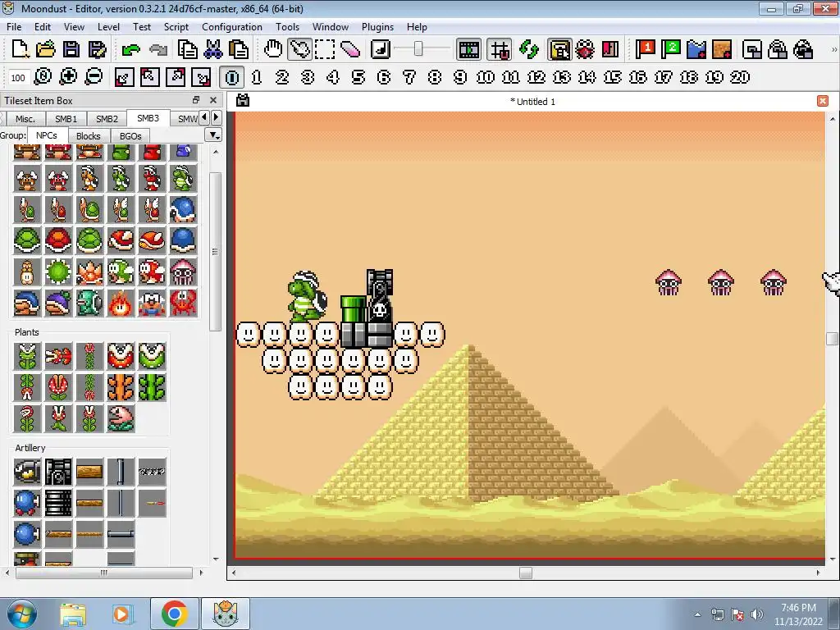Image resolution: width=840 pixels, height=630 pixels.
Task: Open Chrome from the taskbar
Action: point(174,614)
